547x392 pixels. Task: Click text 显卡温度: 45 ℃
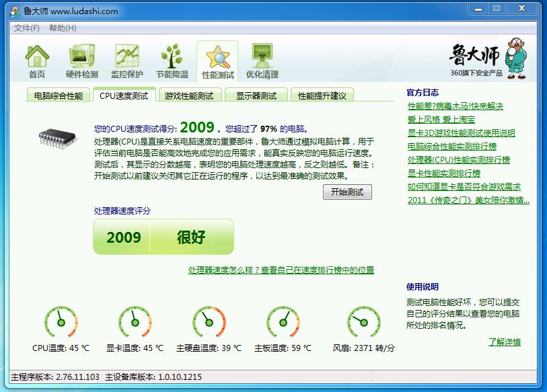135,348
